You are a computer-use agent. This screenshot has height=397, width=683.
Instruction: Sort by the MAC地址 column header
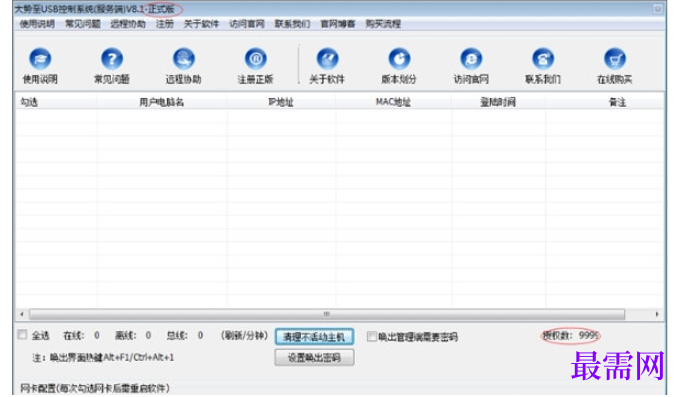click(393, 102)
